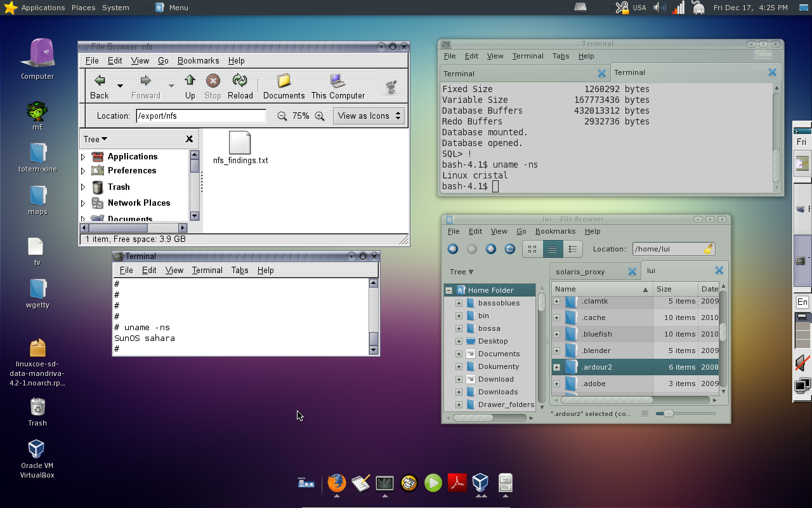Open the Tree dropdown in lui File Browser

click(x=462, y=272)
